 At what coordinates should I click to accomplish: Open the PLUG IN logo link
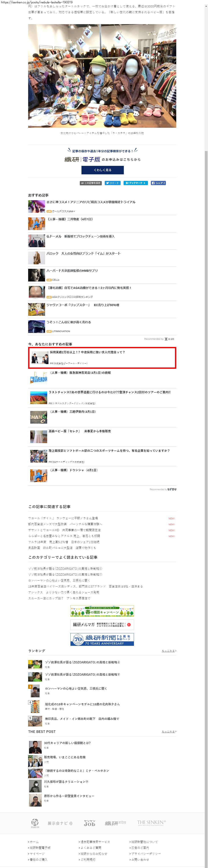point(35,823)
